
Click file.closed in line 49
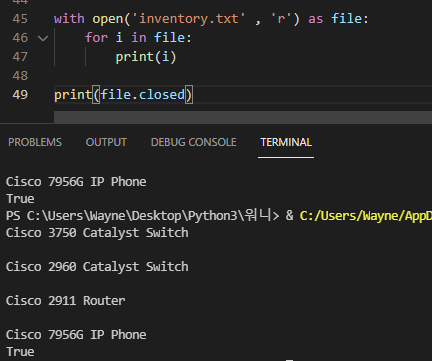[x=143, y=95]
